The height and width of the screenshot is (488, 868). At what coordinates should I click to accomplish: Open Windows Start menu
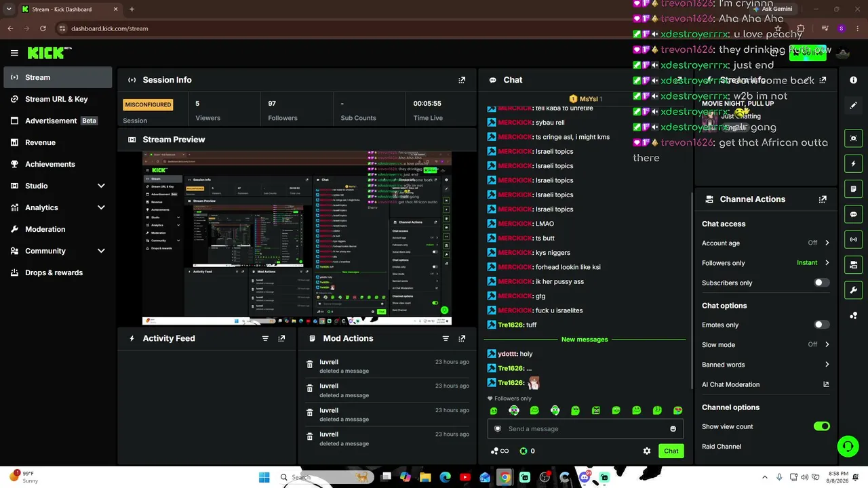point(264,477)
